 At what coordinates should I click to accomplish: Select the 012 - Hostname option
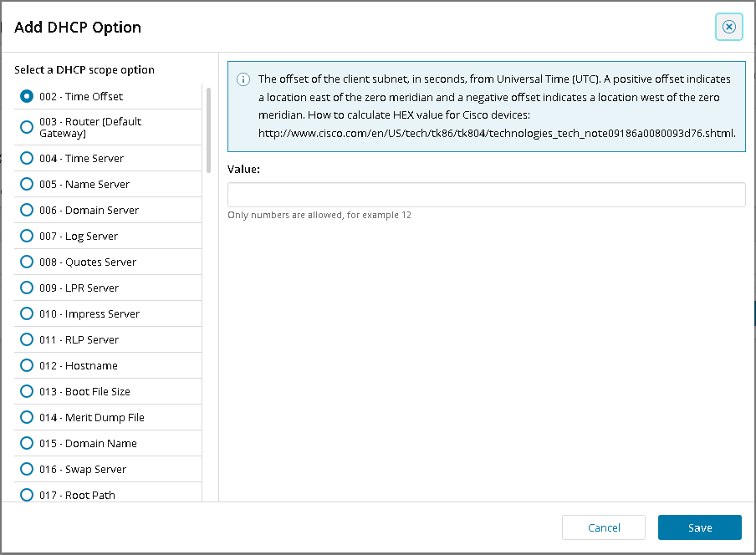coord(27,365)
